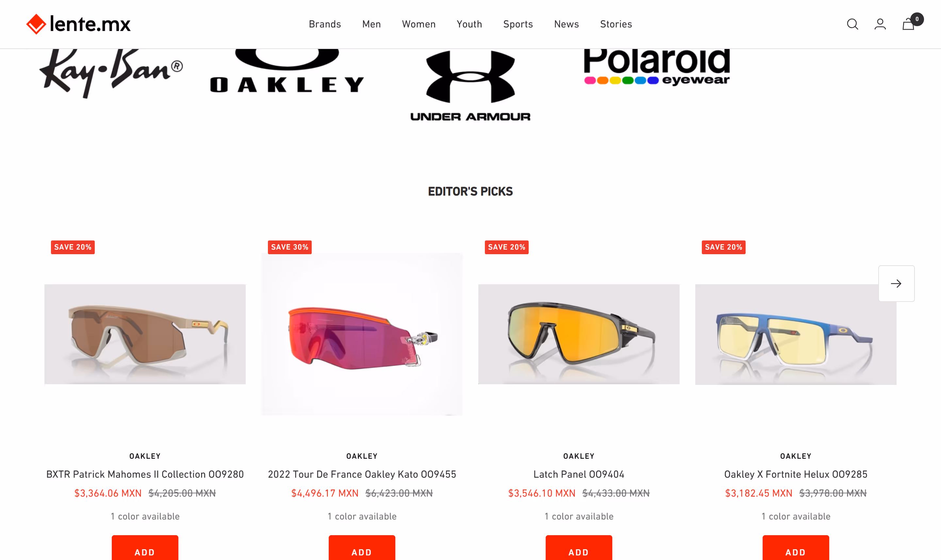
Task: Open the Stories nav link
Action: tap(616, 24)
